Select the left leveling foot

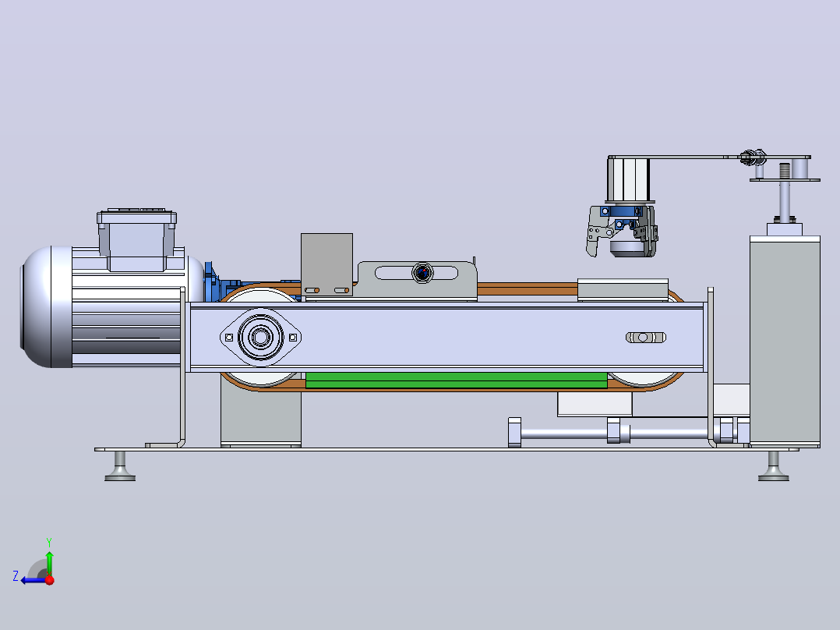[119, 466]
